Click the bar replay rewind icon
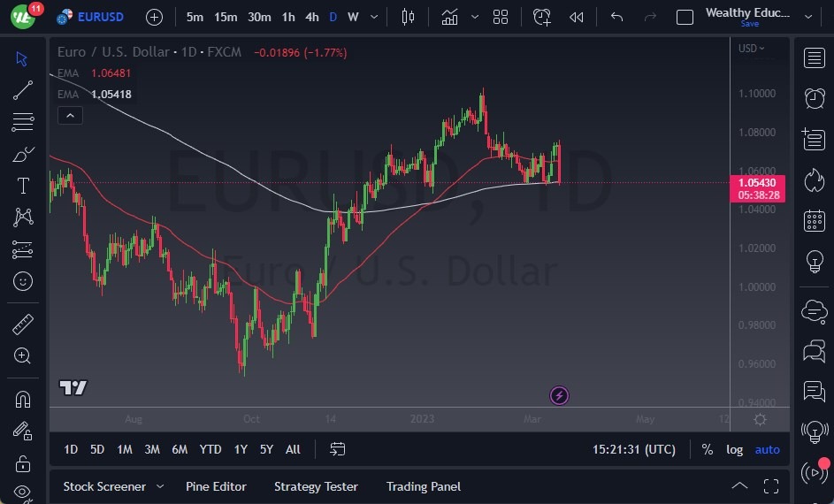 tap(577, 17)
